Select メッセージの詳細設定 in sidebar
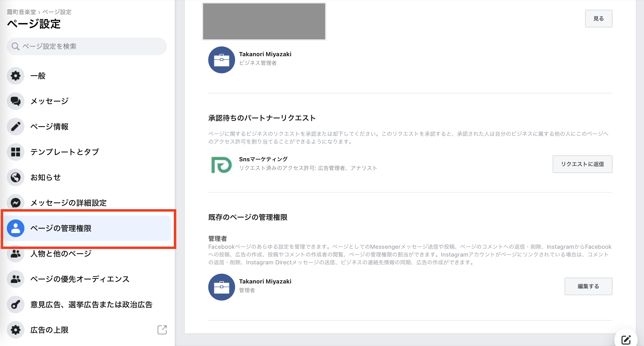Image resolution: width=644 pixels, height=346 pixels. click(87, 203)
